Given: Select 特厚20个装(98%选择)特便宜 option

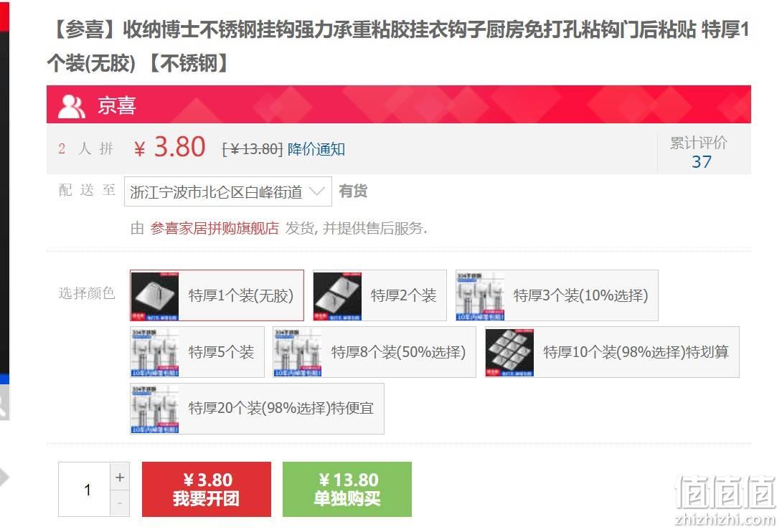Looking at the screenshot, I should pyautogui.click(x=257, y=409).
